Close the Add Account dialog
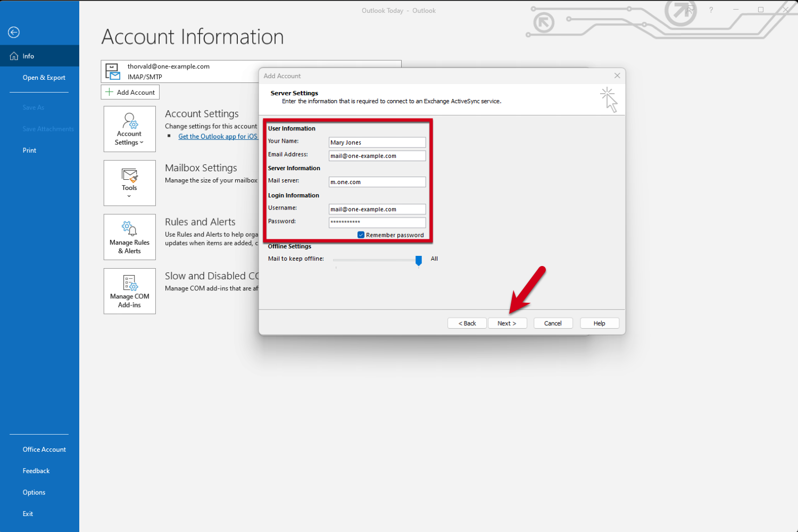798x532 pixels. 617,76
